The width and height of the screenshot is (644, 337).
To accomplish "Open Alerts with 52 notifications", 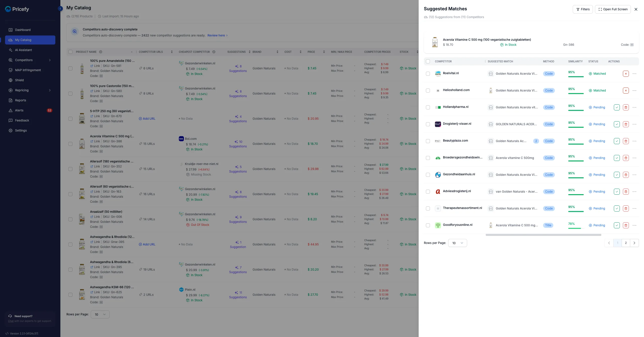I will pyautogui.click(x=30, y=110).
